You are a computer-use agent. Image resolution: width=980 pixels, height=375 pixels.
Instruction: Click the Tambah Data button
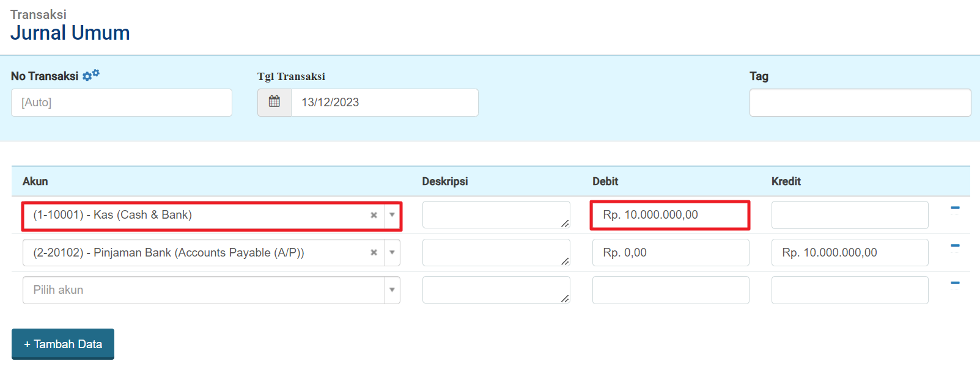[x=63, y=344]
